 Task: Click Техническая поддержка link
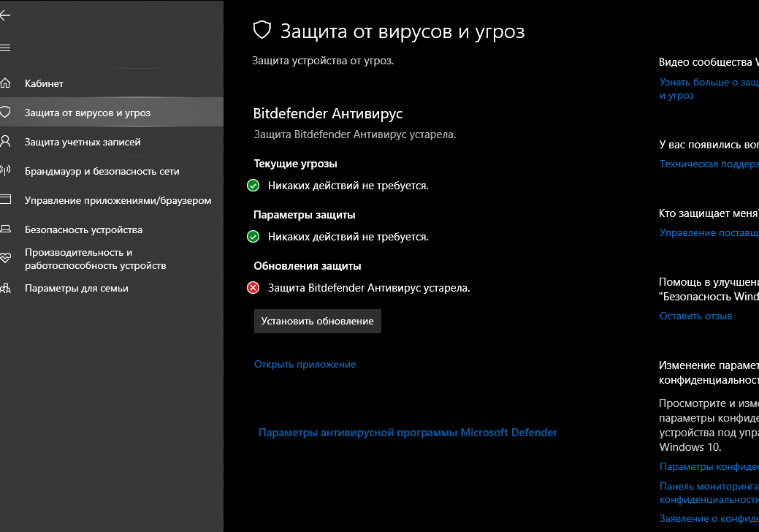point(709,164)
